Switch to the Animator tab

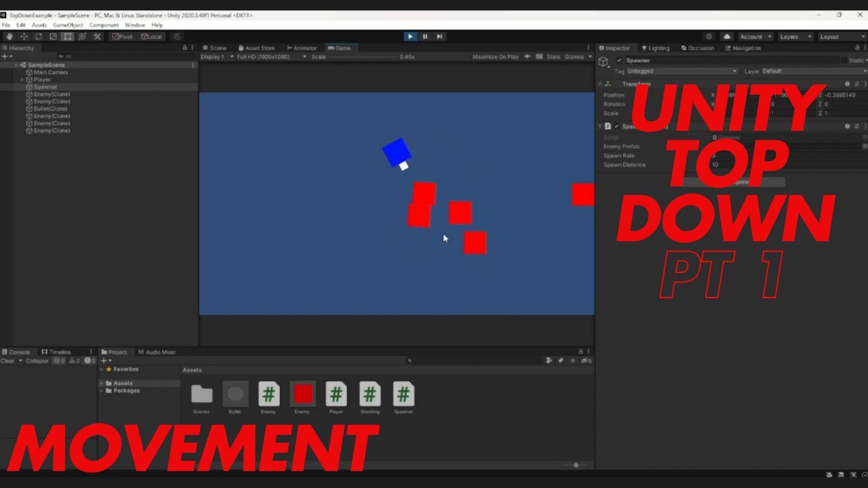(x=302, y=48)
